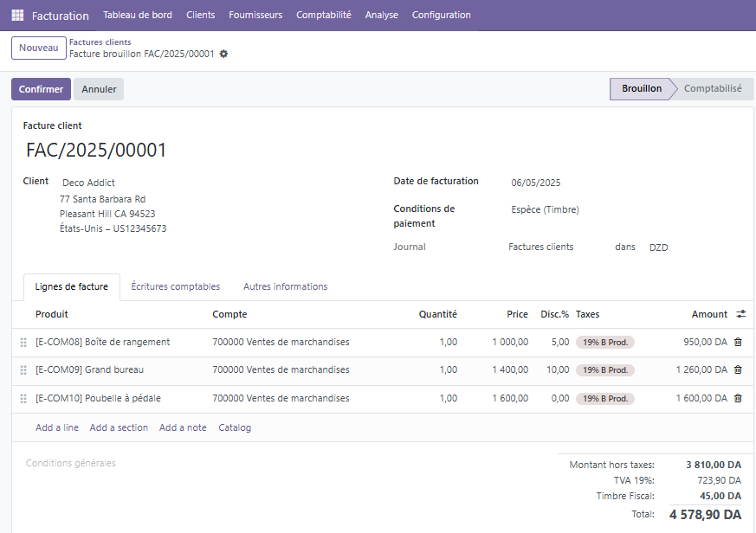Edit discount 0,00 cell
The height and width of the screenshot is (533, 756).
(x=560, y=399)
